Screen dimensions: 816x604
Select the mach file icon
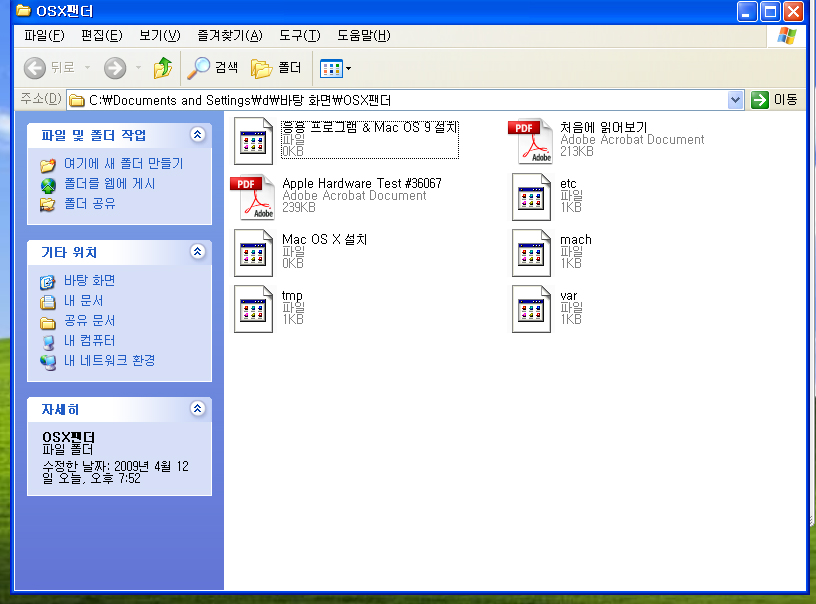click(531, 253)
